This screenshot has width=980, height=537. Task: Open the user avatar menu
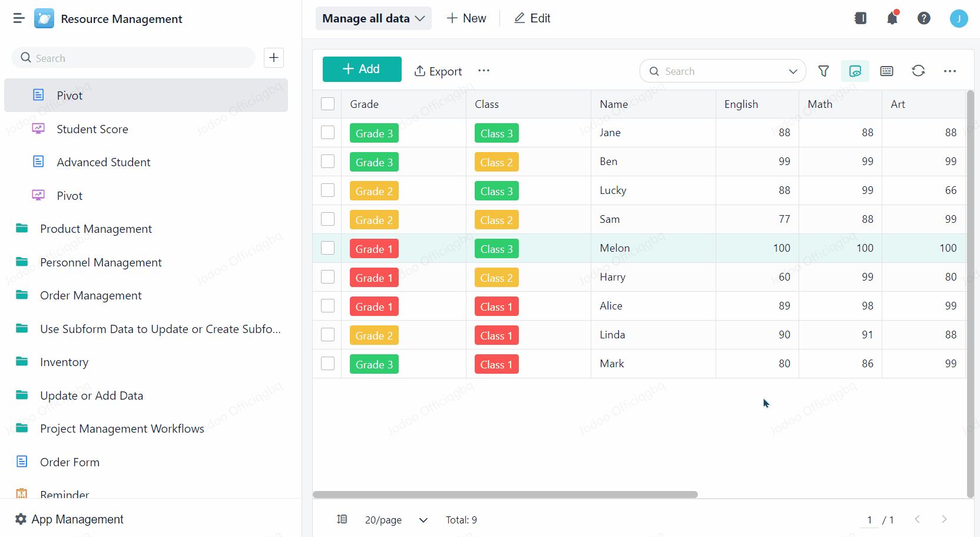958,19
